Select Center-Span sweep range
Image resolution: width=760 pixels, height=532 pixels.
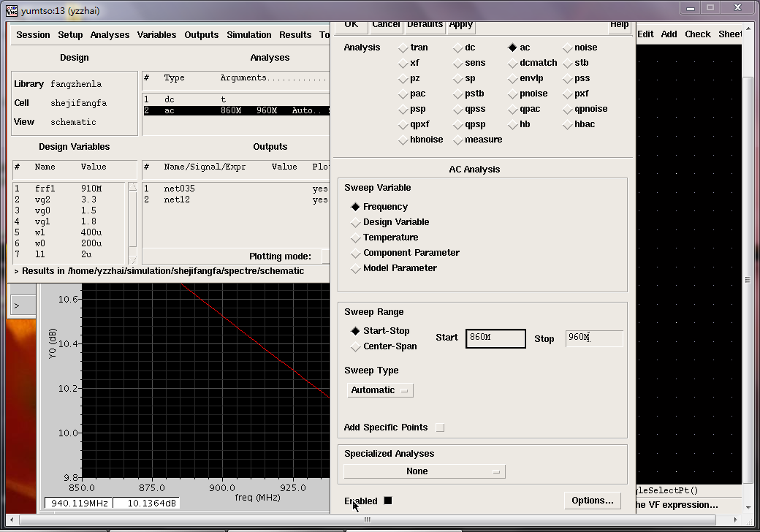(x=356, y=346)
